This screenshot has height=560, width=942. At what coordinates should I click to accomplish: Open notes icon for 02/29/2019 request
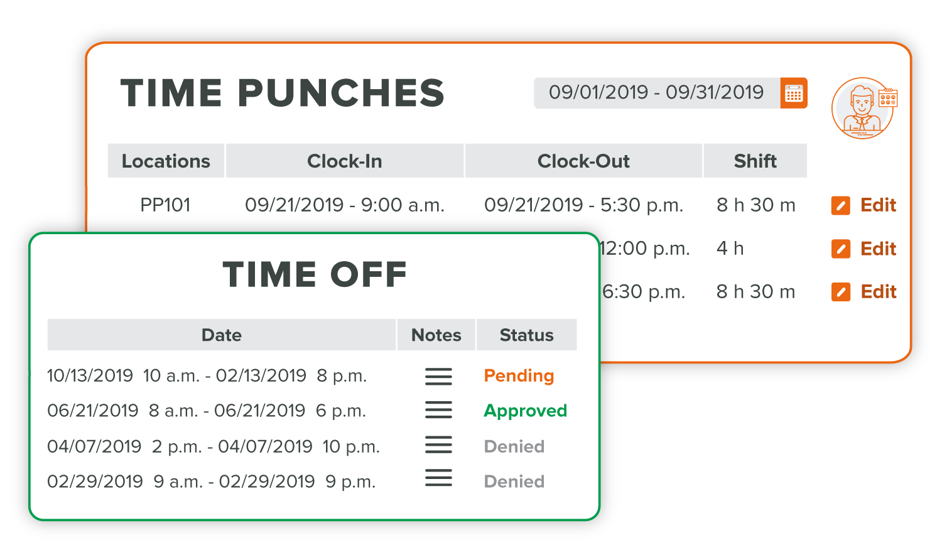coord(438,478)
